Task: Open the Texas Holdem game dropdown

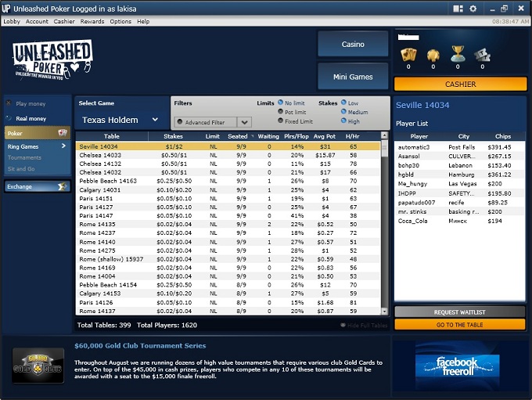Action: point(120,120)
